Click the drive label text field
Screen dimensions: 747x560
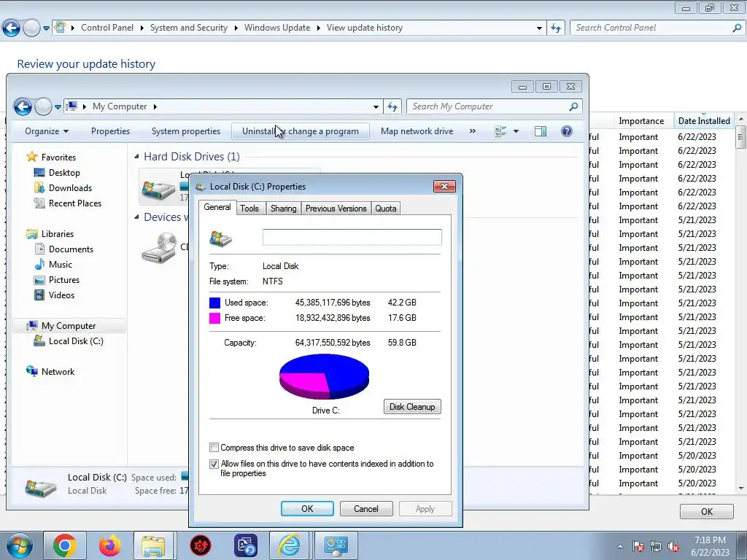352,237
